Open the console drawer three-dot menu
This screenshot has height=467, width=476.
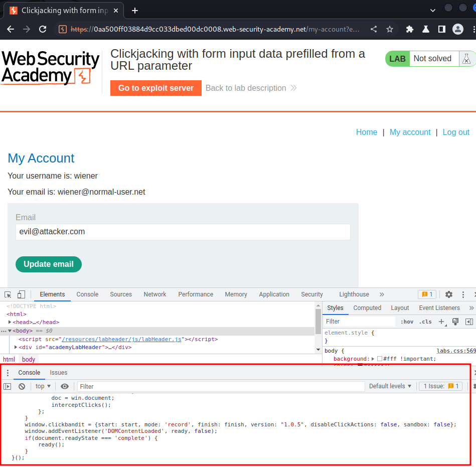tap(8, 373)
